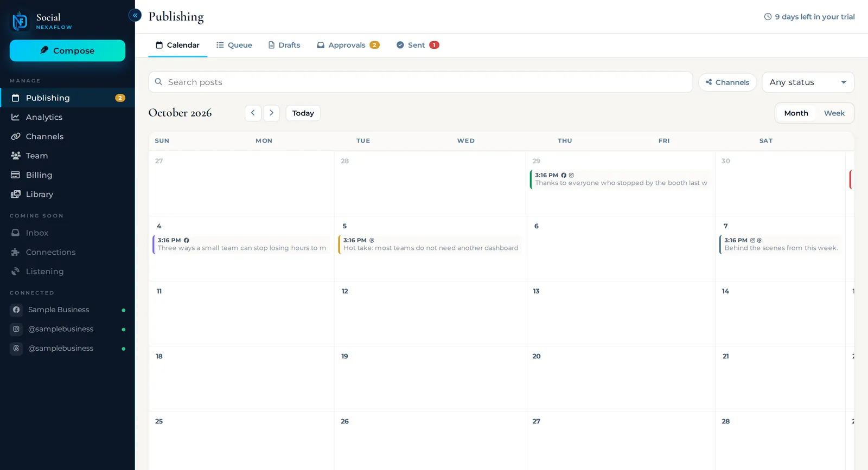This screenshot has height=470, width=868.
Task: View the Sent tab
Action: (x=418, y=45)
